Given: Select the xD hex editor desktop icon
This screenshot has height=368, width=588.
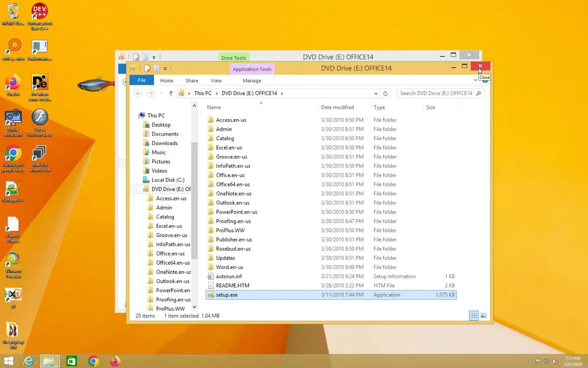Looking at the screenshot, I should pyautogui.click(x=13, y=298).
